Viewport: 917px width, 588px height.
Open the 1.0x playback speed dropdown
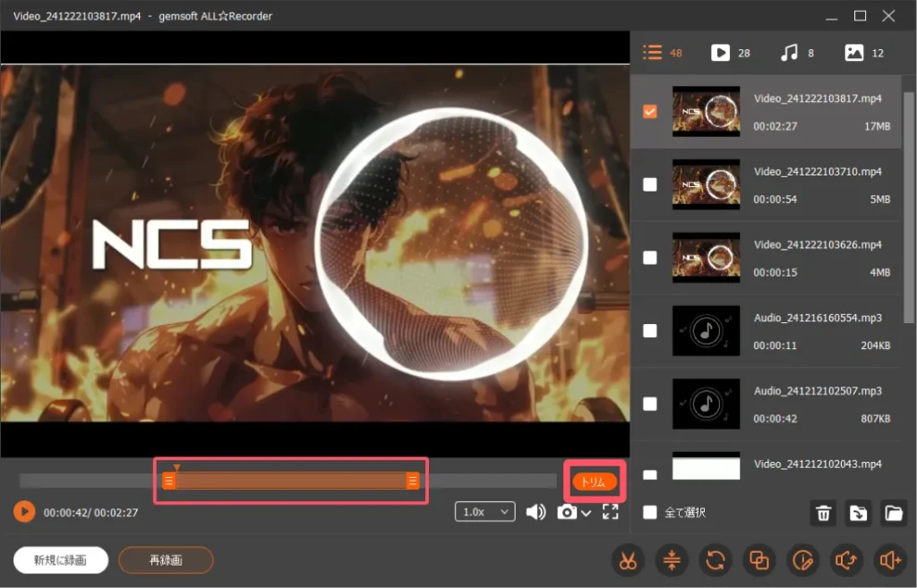coord(484,512)
